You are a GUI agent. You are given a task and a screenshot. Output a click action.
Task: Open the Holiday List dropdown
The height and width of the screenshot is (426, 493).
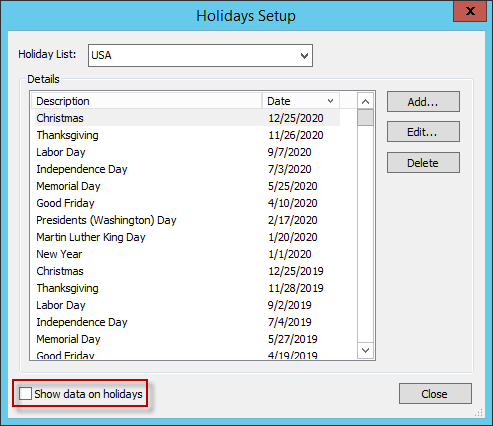[x=200, y=55]
